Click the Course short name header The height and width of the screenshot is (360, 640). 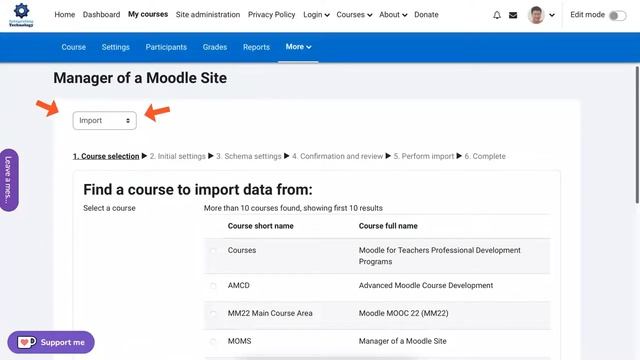click(x=260, y=226)
